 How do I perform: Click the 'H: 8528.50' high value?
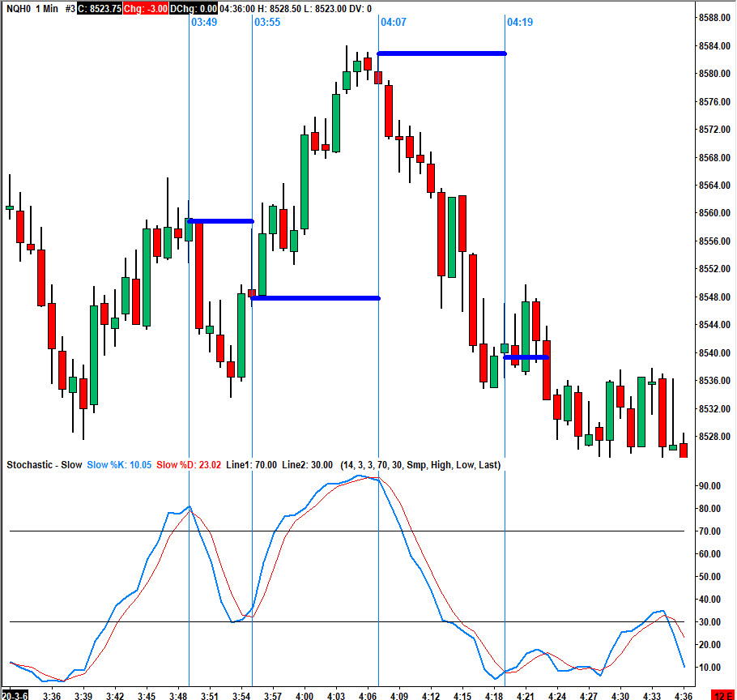click(279, 8)
